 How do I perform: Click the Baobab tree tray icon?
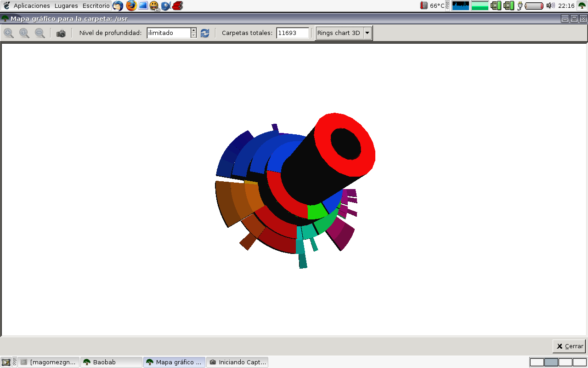click(582, 6)
